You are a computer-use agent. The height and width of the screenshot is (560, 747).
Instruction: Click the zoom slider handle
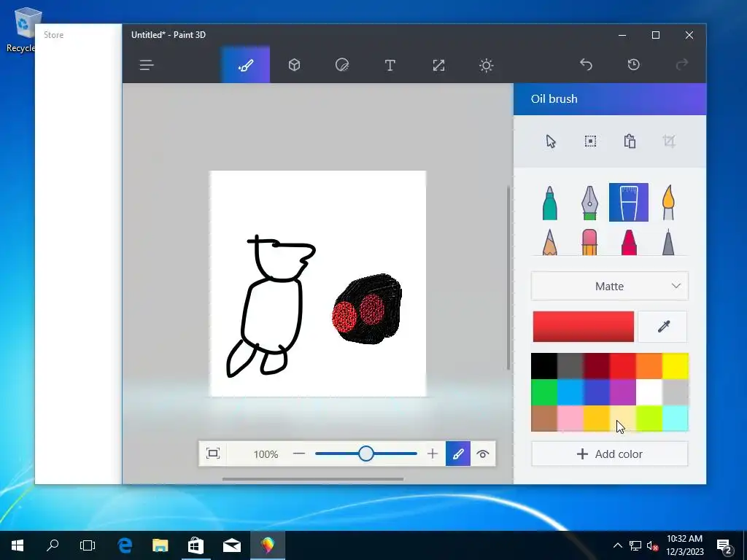click(x=366, y=454)
